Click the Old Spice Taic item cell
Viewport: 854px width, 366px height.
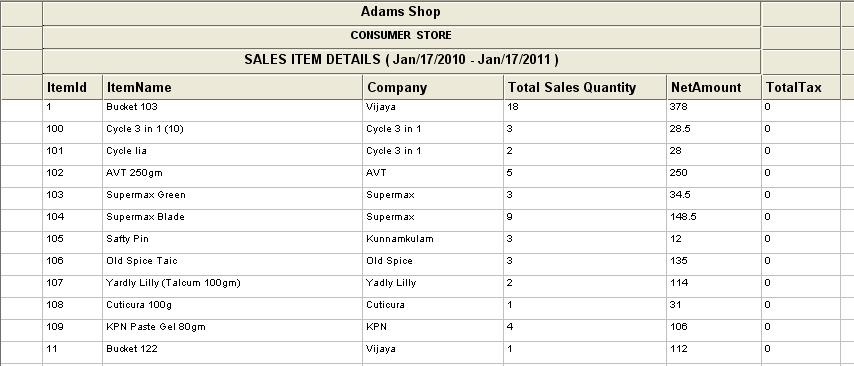tap(233, 264)
